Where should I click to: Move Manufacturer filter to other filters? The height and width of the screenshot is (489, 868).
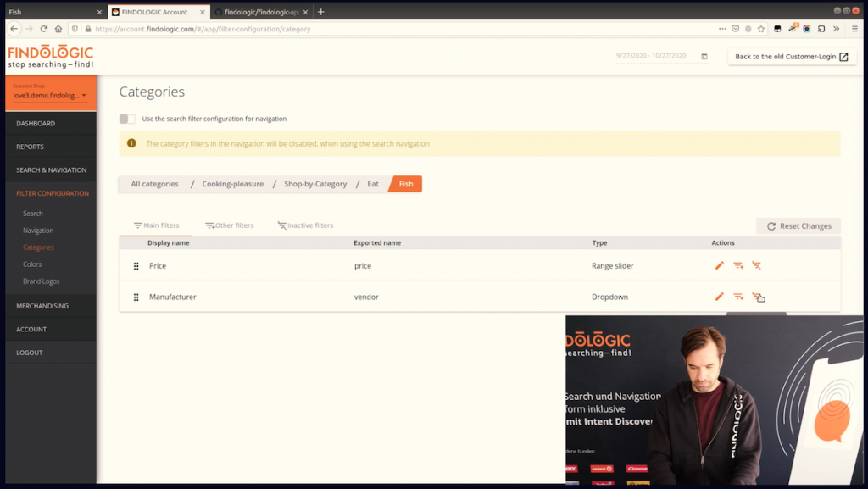[738, 297]
